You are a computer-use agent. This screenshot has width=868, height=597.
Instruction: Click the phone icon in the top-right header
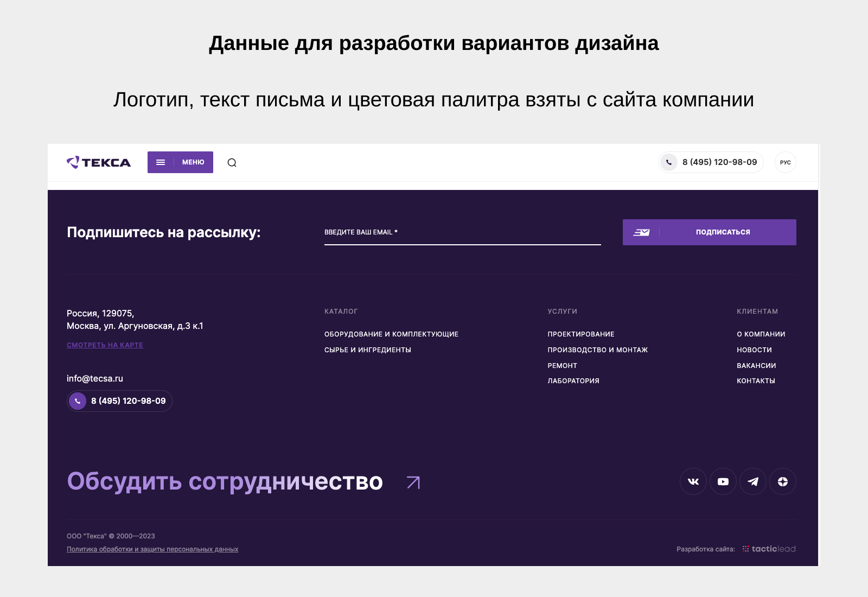669,162
